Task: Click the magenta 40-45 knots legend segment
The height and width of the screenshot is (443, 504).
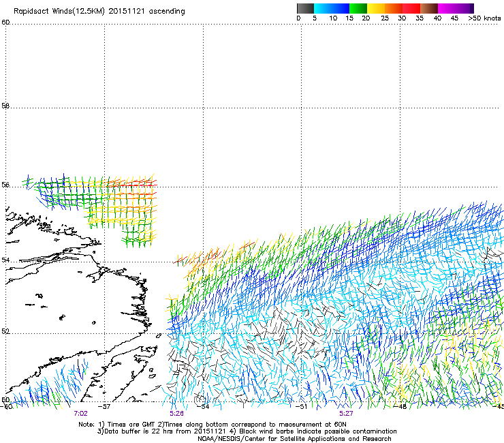Action: [447, 8]
